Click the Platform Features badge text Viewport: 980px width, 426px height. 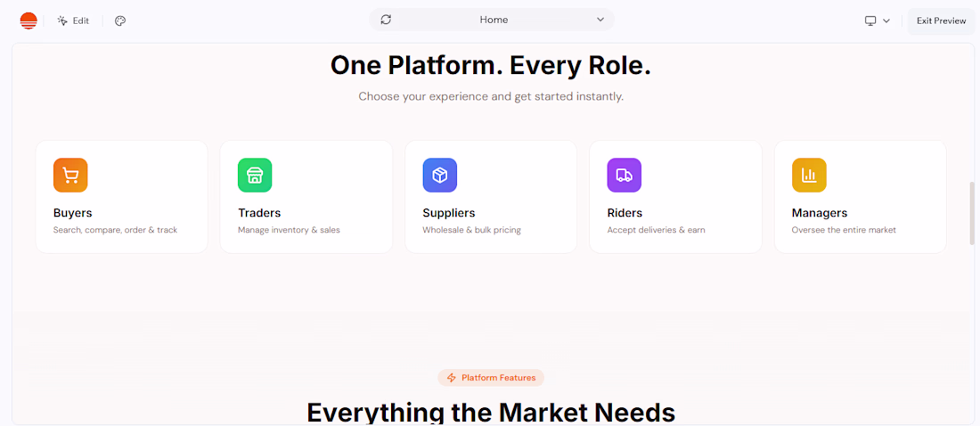click(x=499, y=378)
